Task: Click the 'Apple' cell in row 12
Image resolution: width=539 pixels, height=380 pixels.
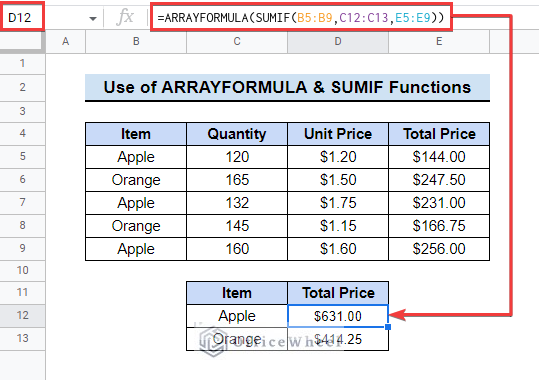Action: [237, 316]
